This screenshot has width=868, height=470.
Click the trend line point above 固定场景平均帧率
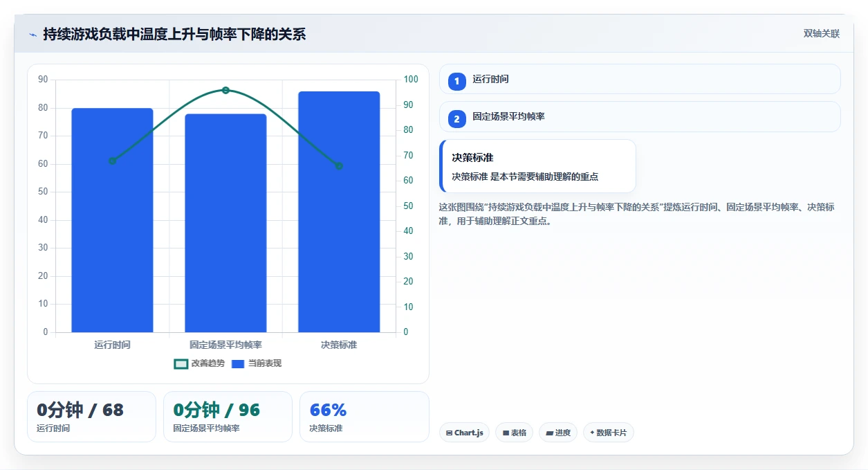click(225, 90)
